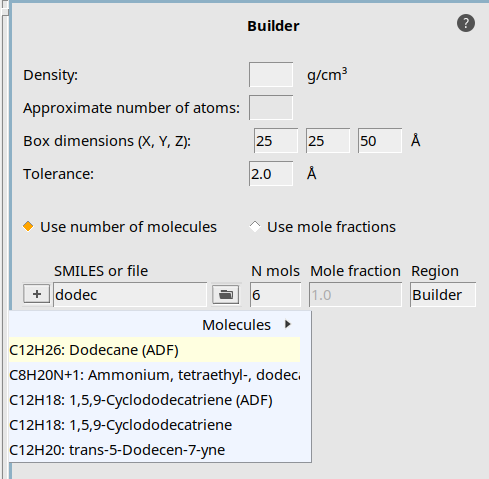489x479 pixels.
Task: Choose C12H18: 1,5,9-Cyclododecatriene without ADF
Action: pyautogui.click(x=155, y=425)
